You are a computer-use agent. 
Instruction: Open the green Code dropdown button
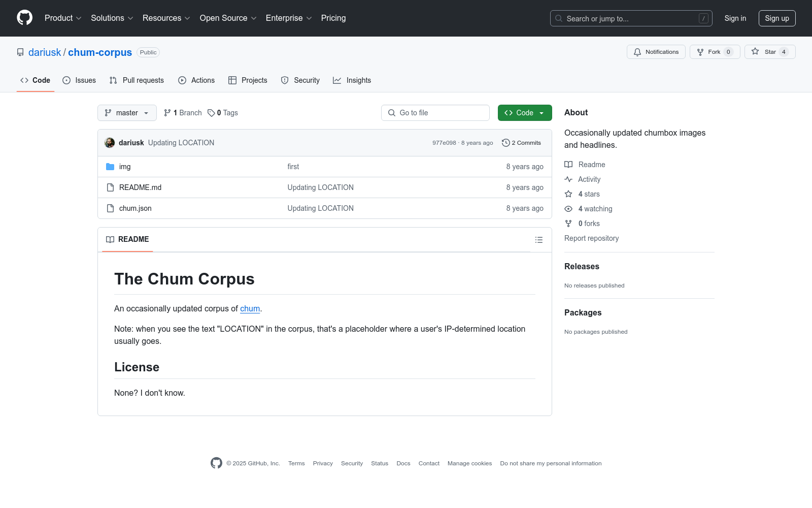tap(525, 113)
